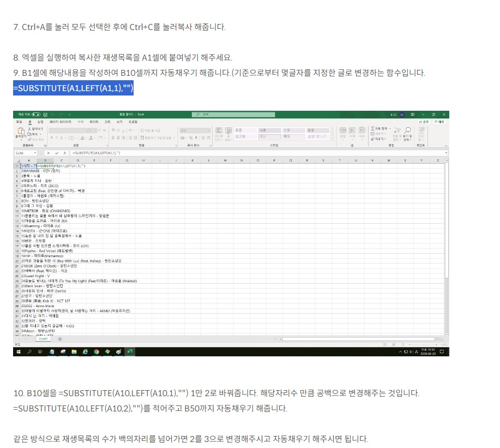Open the SUM name box dropdown

point(35,153)
